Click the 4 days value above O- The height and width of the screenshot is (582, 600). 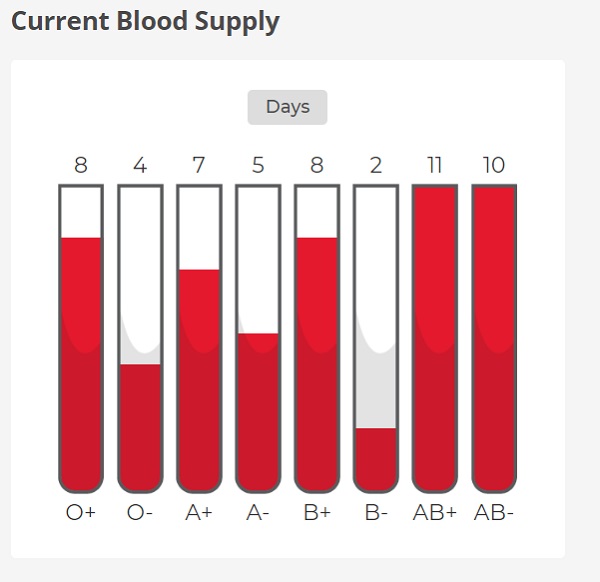(x=140, y=165)
